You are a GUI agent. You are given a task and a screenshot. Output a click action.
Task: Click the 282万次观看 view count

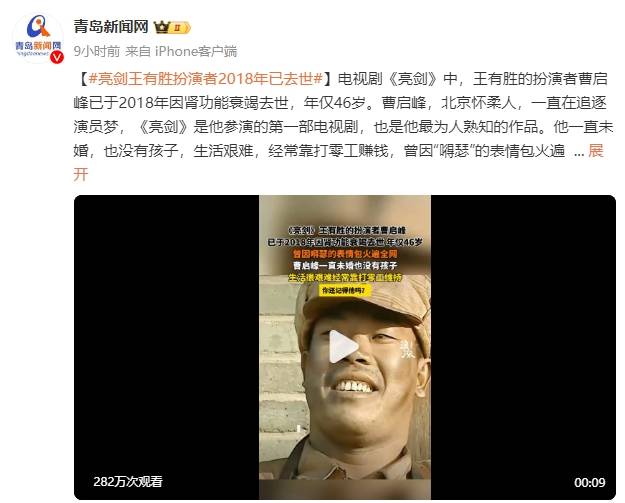click(128, 481)
